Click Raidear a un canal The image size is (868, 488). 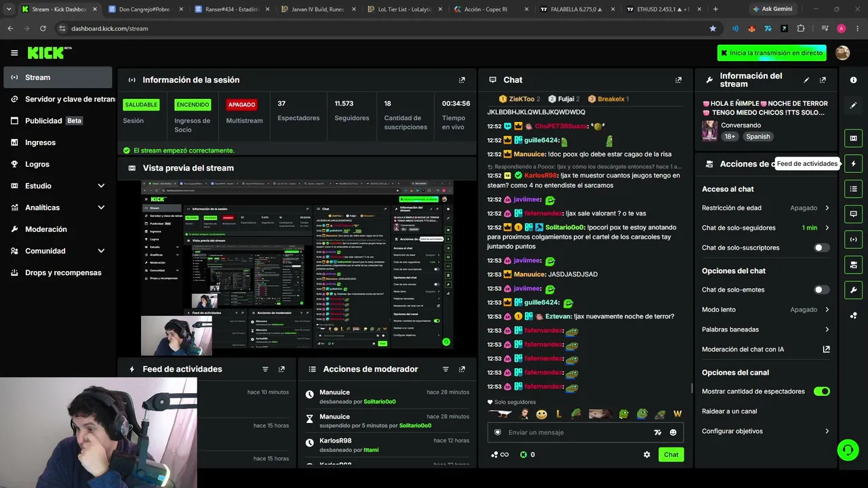coord(729,411)
